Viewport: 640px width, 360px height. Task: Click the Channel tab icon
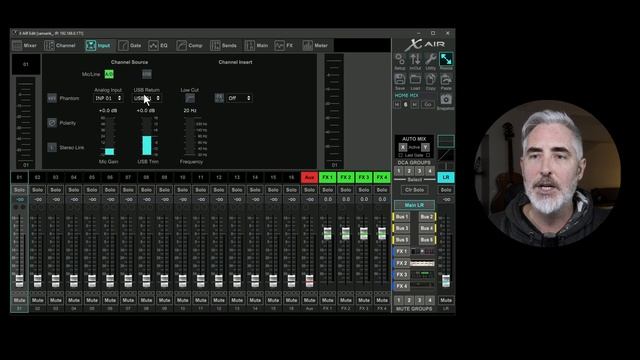click(49, 45)
